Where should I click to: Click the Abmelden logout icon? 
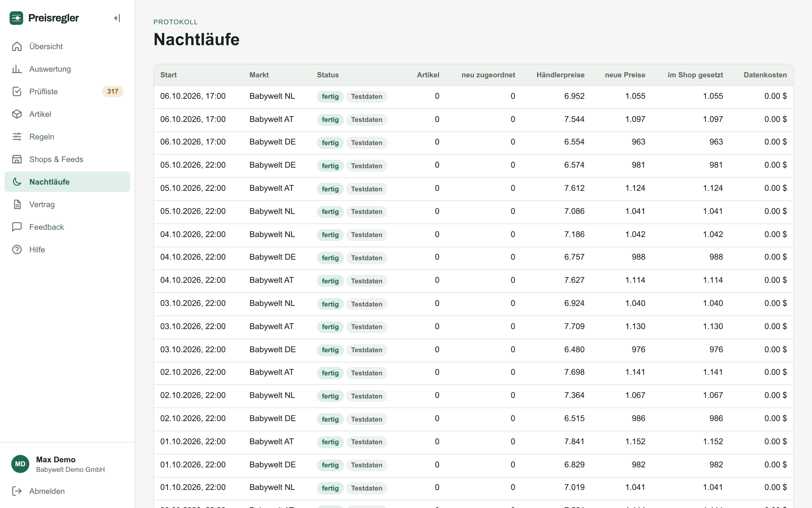[17, 491]
